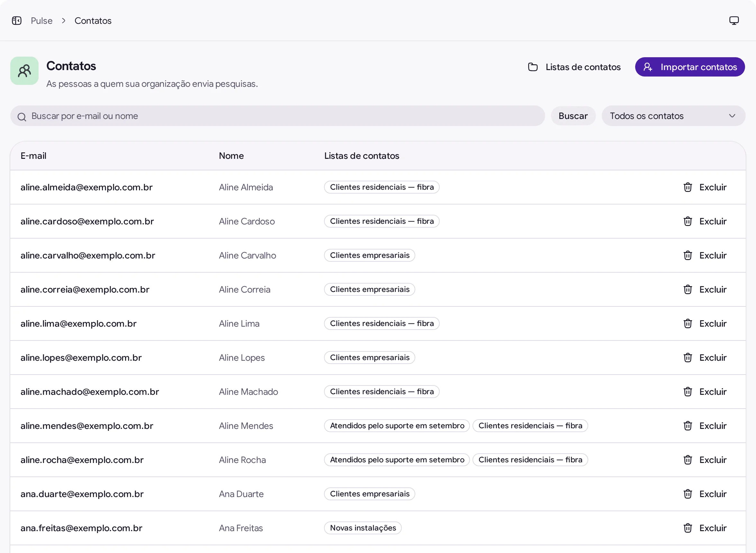Click trash icon for aline.almeida row
The height and width of the screenshot is (553, 756).
coord(688,187)
